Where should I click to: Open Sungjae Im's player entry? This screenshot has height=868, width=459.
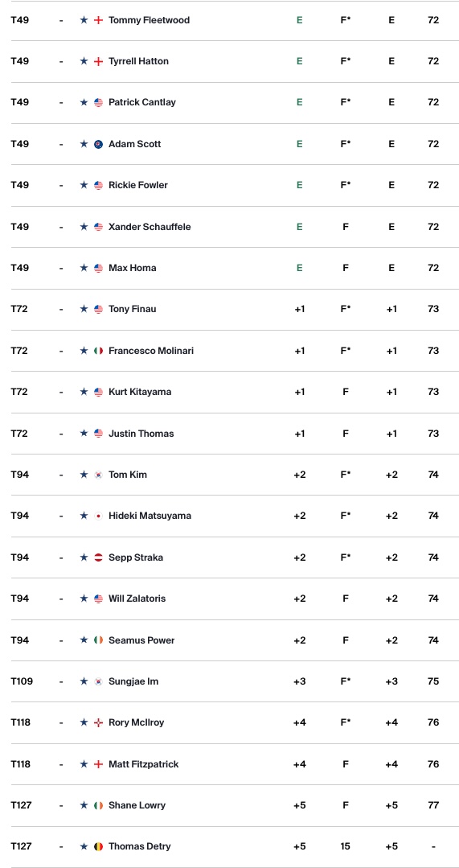tap(230, 681)
